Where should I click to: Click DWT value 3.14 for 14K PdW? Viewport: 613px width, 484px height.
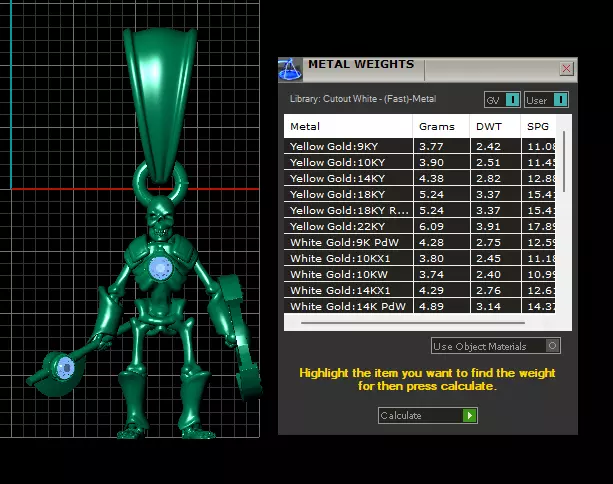pyautogui.click(x=488, y=307)
